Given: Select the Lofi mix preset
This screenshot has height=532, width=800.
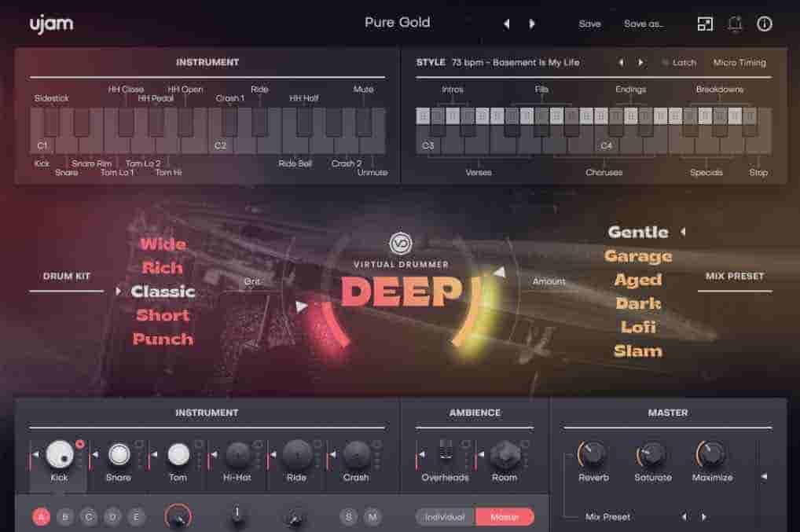Looking at the screenshot, I should coord(638,327).
